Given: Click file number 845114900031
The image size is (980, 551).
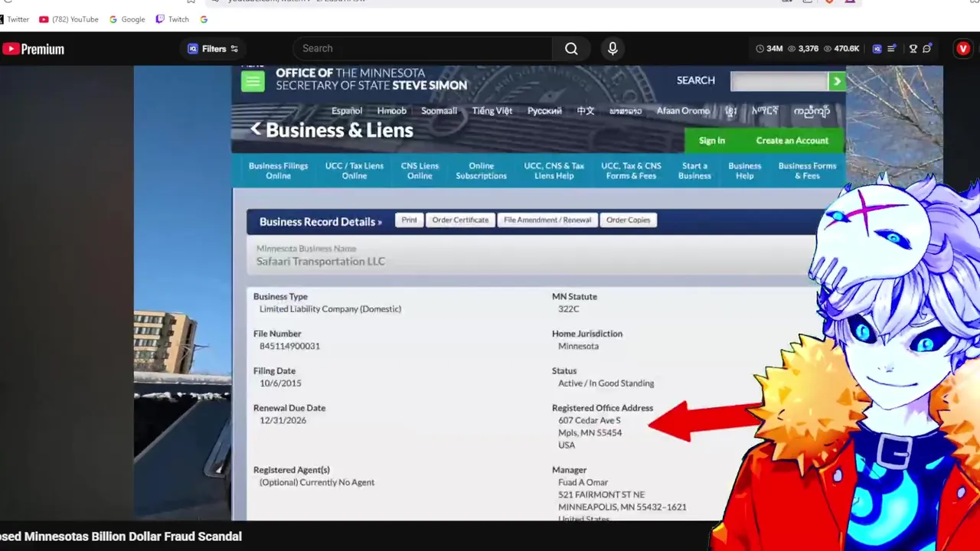Looking at the screenshot, I should coord(289,346).
